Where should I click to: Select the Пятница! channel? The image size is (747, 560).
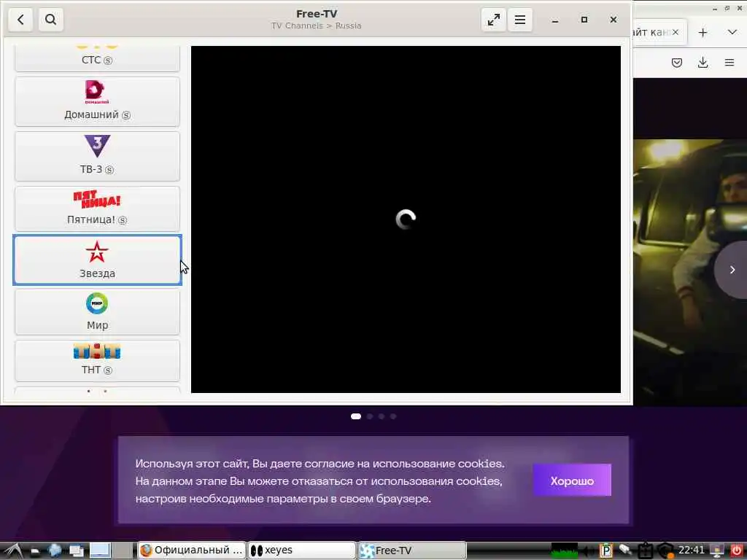pos(97,209)
